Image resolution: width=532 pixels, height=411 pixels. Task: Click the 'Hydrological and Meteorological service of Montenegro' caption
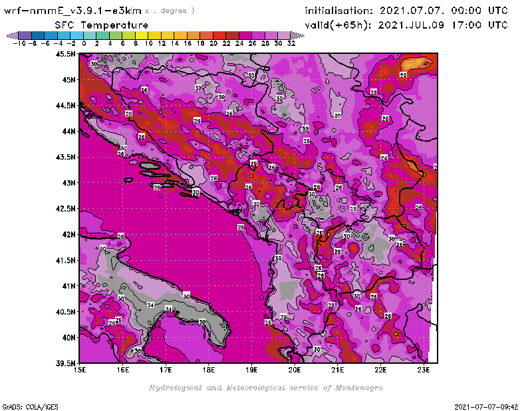pyautogui.click(x=265, y=388)
